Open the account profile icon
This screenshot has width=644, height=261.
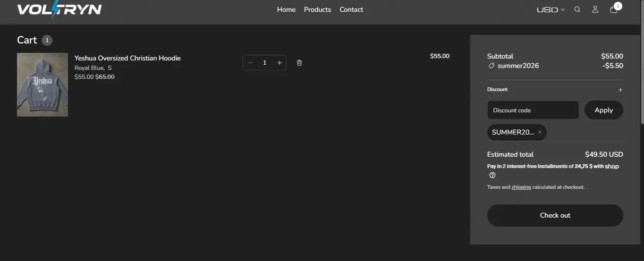coord(595,9)
